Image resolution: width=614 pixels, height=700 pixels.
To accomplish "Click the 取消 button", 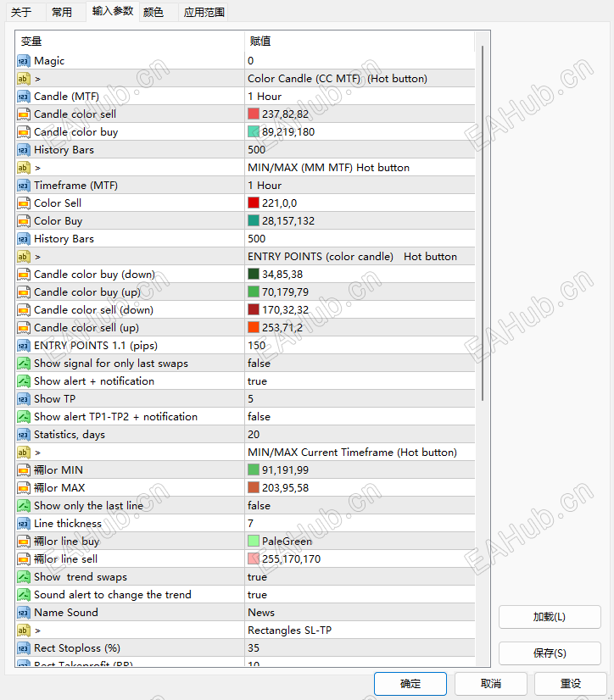I will 491,684.
